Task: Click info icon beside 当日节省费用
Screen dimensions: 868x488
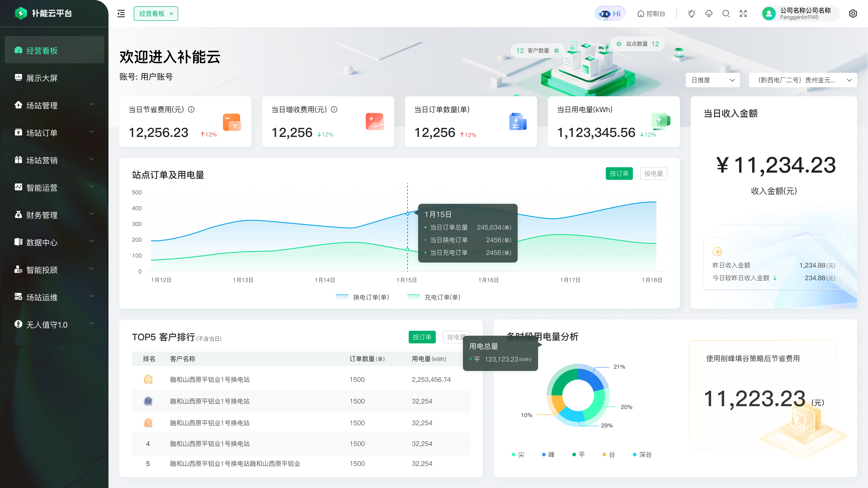Action: 191,109
